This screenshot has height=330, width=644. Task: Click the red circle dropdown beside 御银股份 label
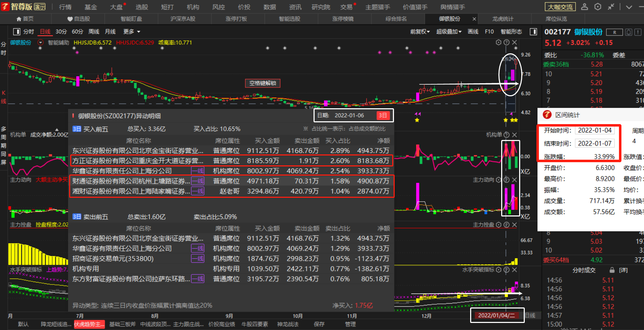[40, 43]
